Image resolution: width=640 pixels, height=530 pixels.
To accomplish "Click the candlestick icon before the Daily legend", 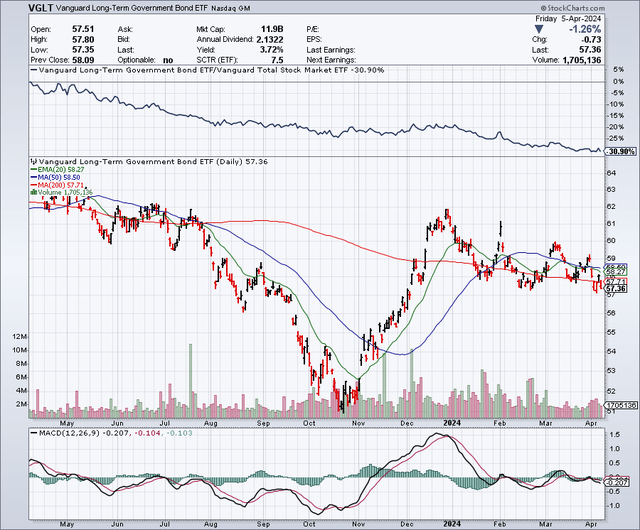I will coord(34,162).
